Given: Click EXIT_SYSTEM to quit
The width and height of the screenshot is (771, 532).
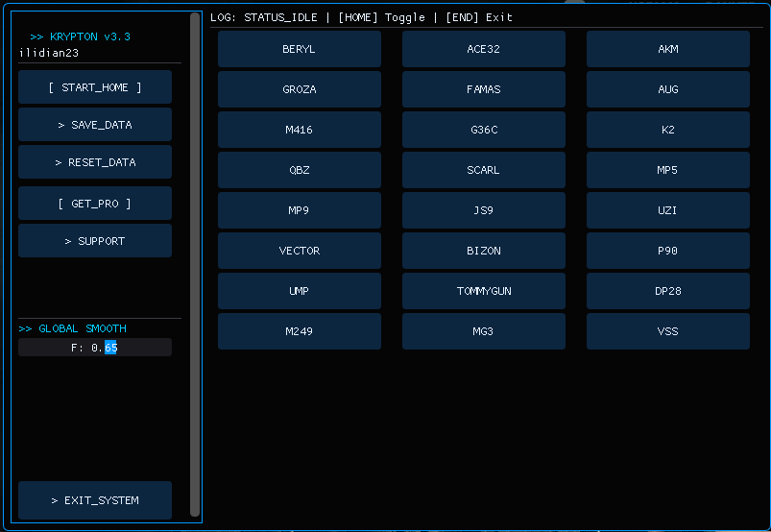Looking at the screenshot, I should pyautogui.click(x=95, y=500).
